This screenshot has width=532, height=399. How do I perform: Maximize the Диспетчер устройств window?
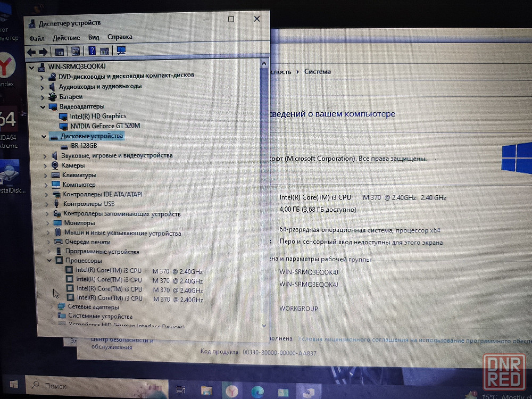pos(231,19)
